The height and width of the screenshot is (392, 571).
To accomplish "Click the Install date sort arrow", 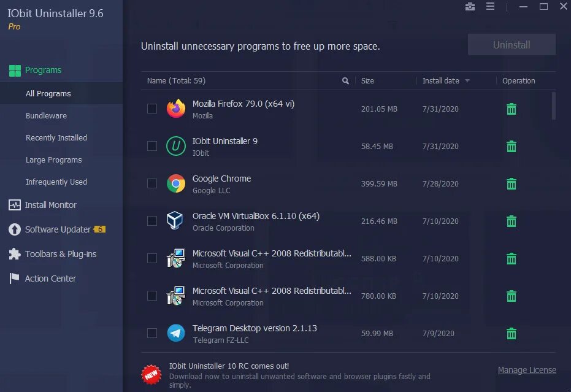I will [467, 81].
